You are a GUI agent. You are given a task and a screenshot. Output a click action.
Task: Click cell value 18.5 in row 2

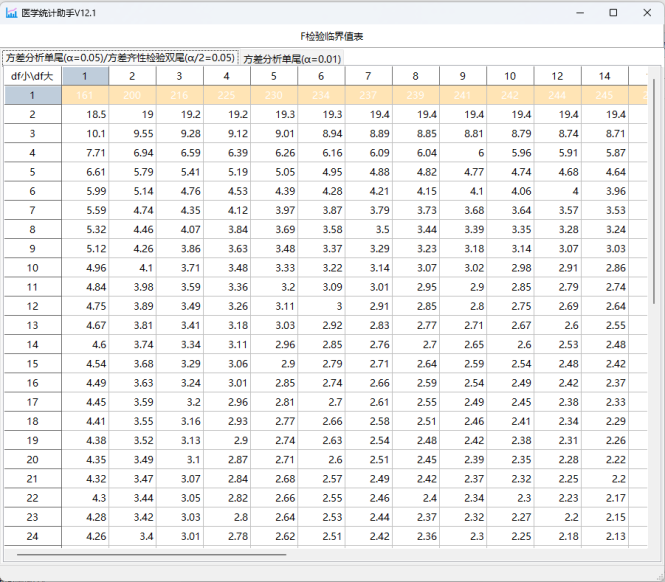[85, 114]
